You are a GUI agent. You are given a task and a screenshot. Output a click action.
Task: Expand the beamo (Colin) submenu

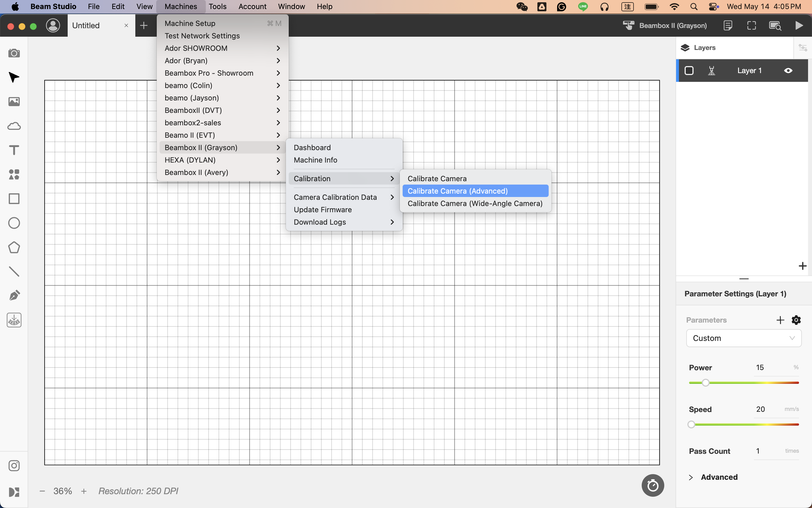click(x=222, y=85)
